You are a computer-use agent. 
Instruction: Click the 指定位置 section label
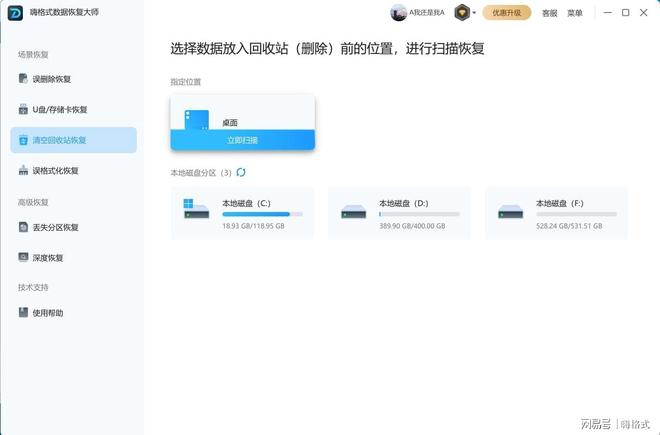tap(186, 82)
